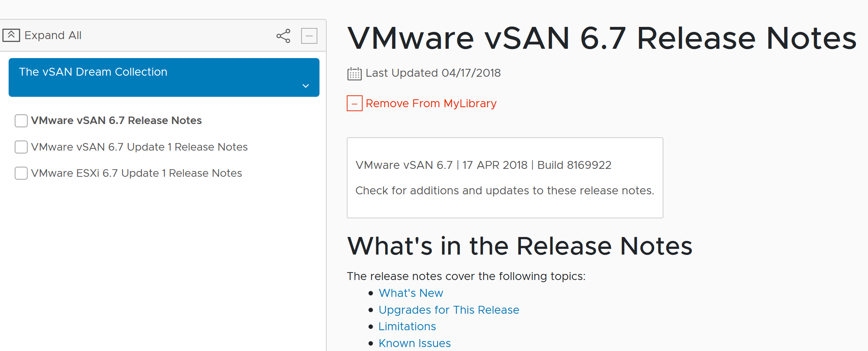Open VMware vSAN 6.7 Update 1 Release Notes
This screenshot has height=351, width=868.
[139, 147]
